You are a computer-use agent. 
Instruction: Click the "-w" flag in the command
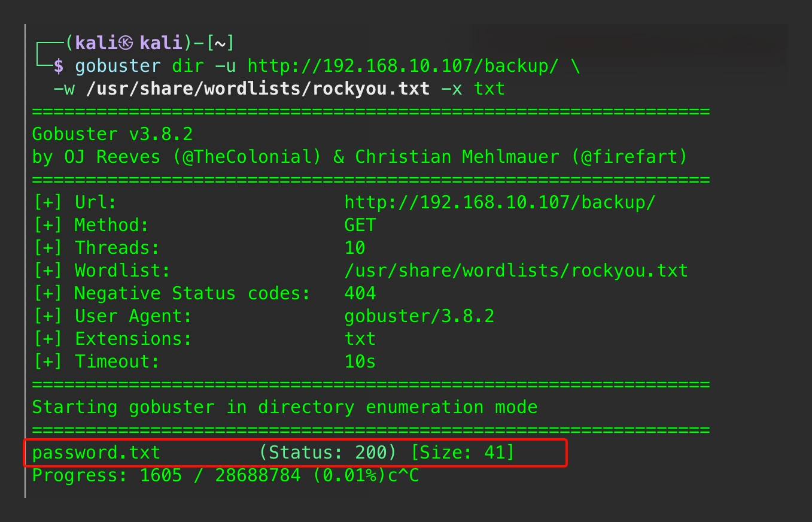point(64,89)
